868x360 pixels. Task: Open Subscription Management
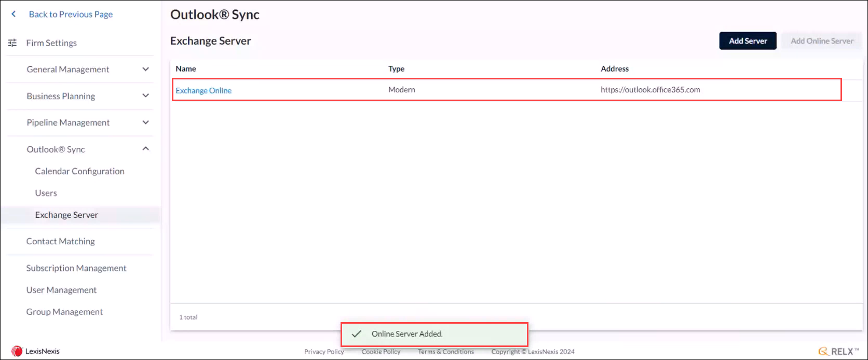[x=76, y=268]
